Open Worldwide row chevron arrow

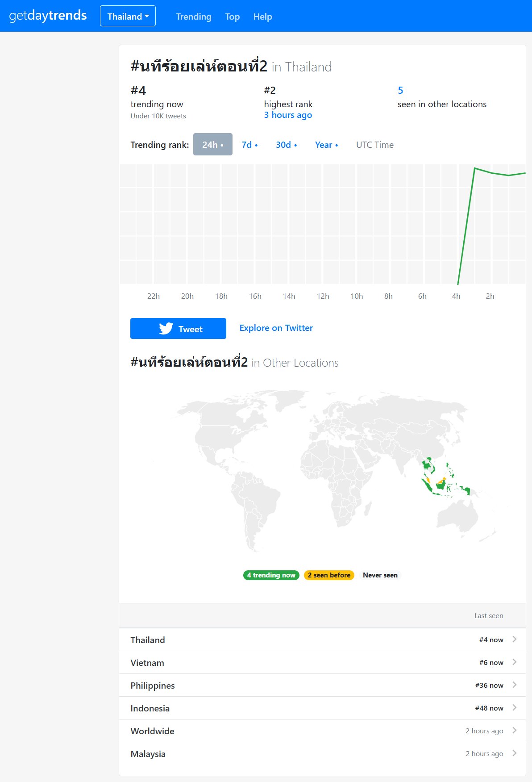coord(515,731)
